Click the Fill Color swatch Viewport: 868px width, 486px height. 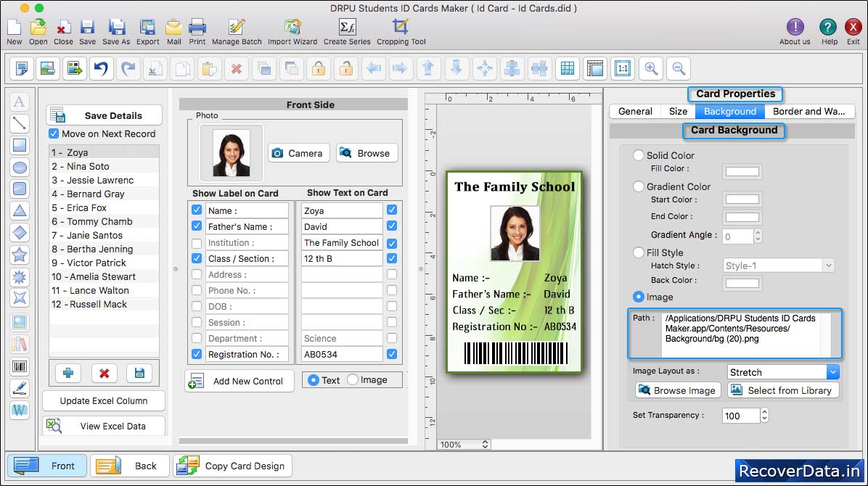point(742,172)
